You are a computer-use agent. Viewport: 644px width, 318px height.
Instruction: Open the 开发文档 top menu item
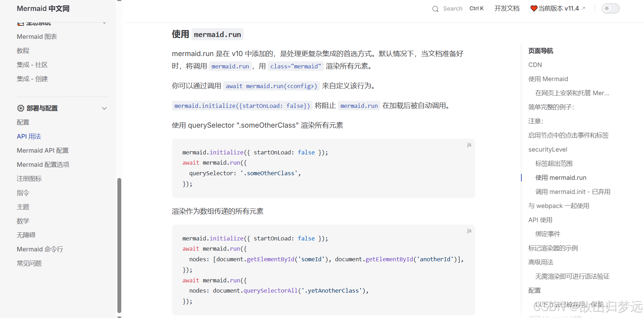(x=507, y=8)
